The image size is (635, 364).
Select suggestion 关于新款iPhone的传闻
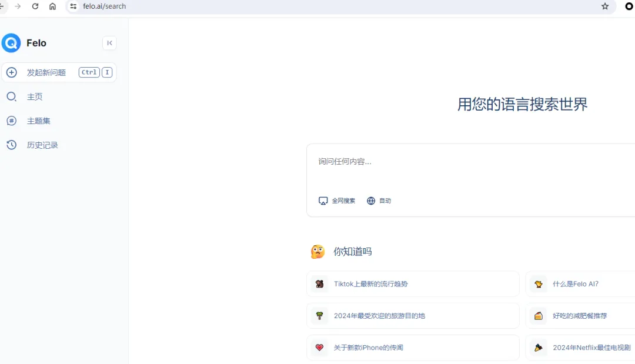coord(413,348)
